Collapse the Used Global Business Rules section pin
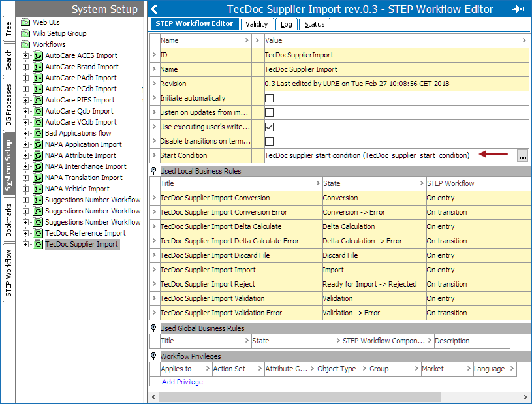Screen dimensions: 532x404 point(153,328)
